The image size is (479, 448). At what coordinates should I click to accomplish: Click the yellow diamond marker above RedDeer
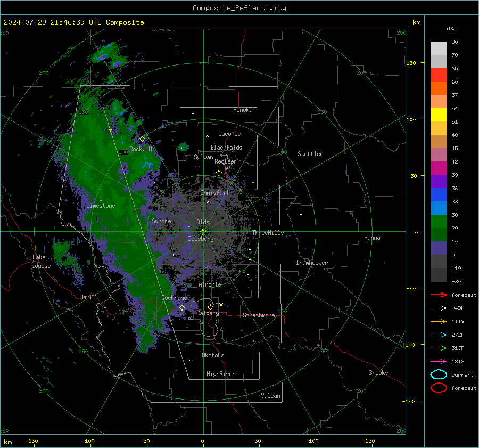219,173
